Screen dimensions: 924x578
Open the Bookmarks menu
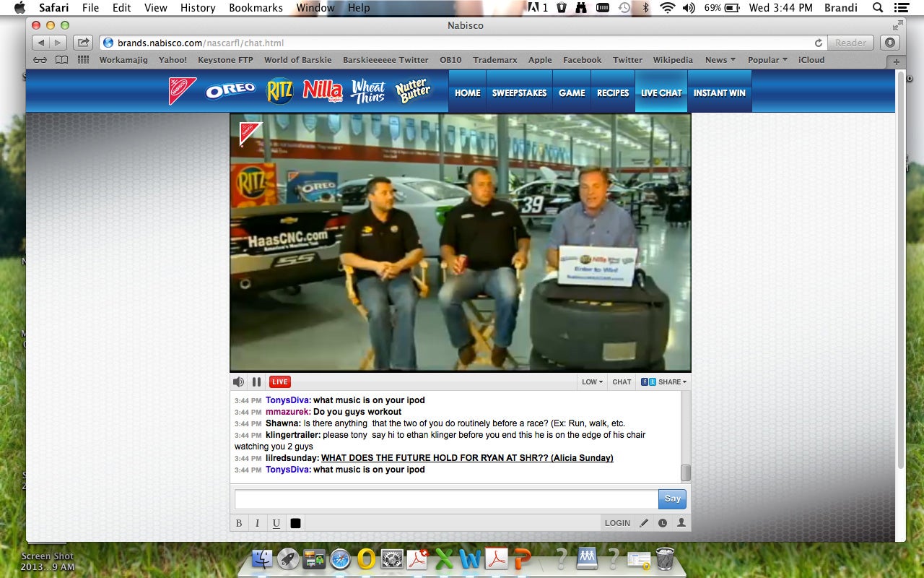[256, 8]
